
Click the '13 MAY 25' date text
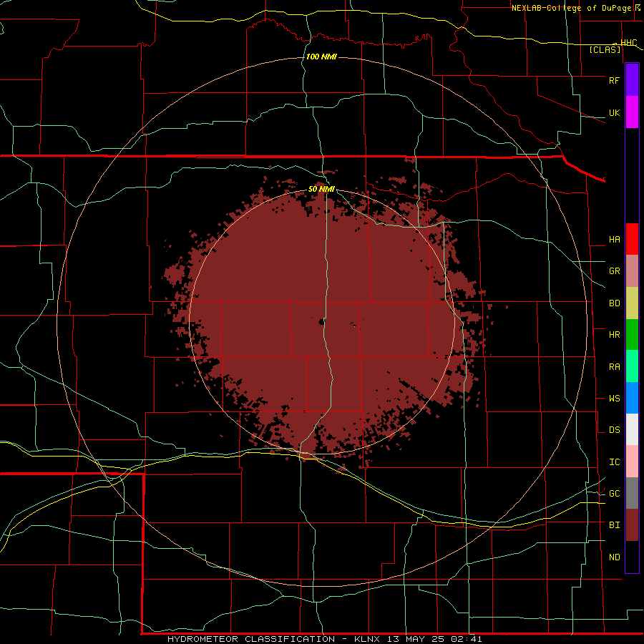[415, 639]
